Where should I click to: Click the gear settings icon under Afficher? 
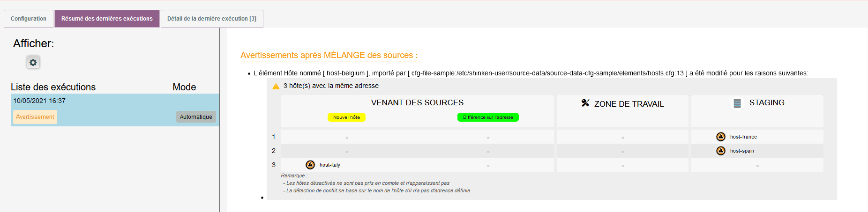pyautogui.click(x=33, y=62)
